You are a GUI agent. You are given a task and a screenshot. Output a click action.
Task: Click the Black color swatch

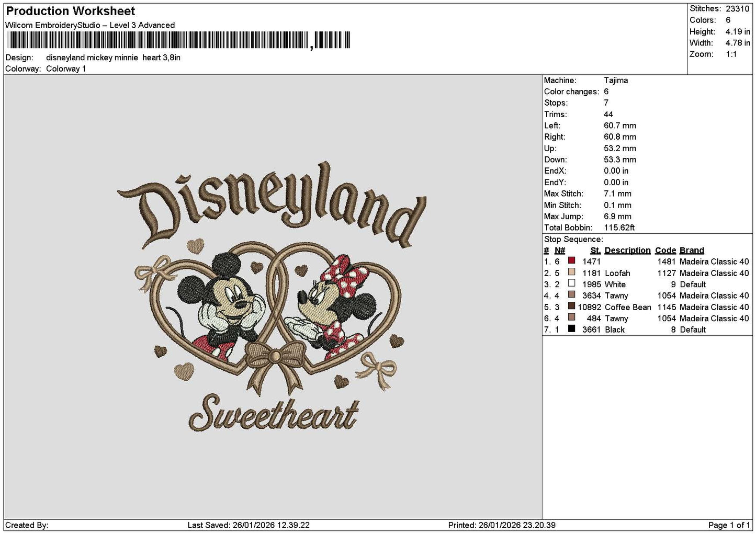571,328
